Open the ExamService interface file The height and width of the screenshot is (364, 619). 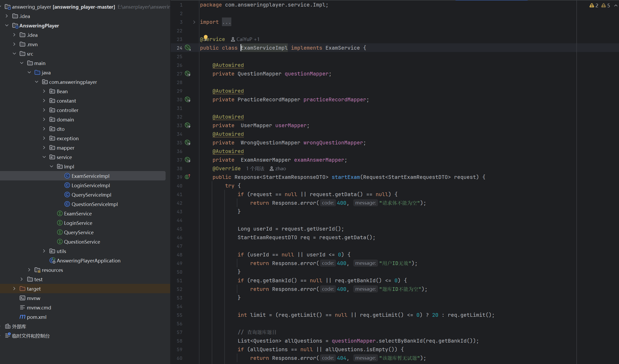pos(78,214)
